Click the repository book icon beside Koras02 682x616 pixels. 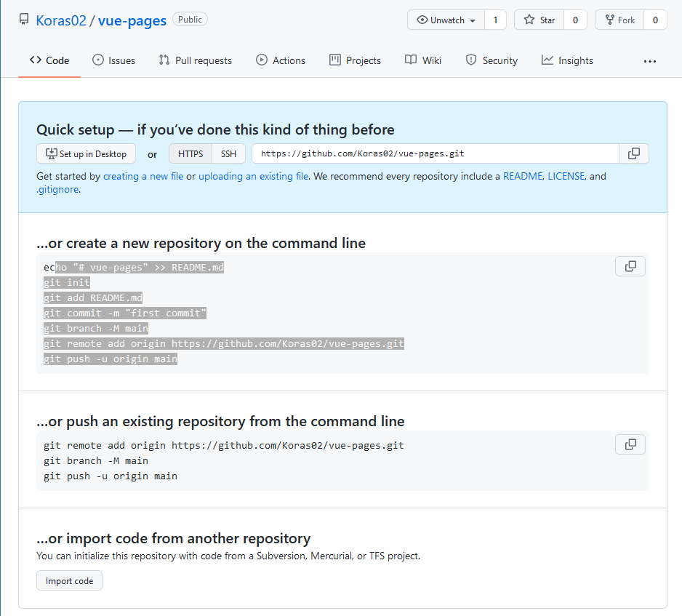(25, 20)
